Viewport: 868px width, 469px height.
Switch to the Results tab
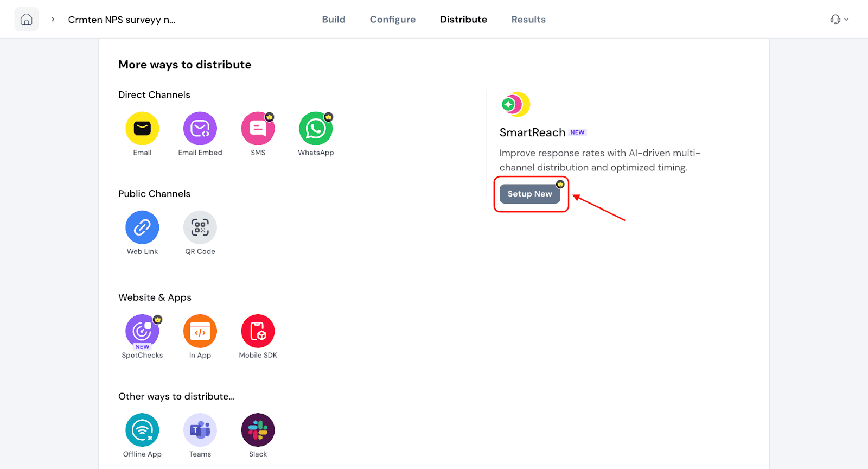[528, 20]
